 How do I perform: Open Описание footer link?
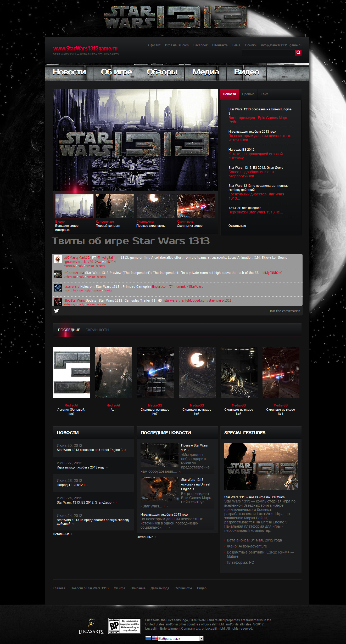point(138,588)
